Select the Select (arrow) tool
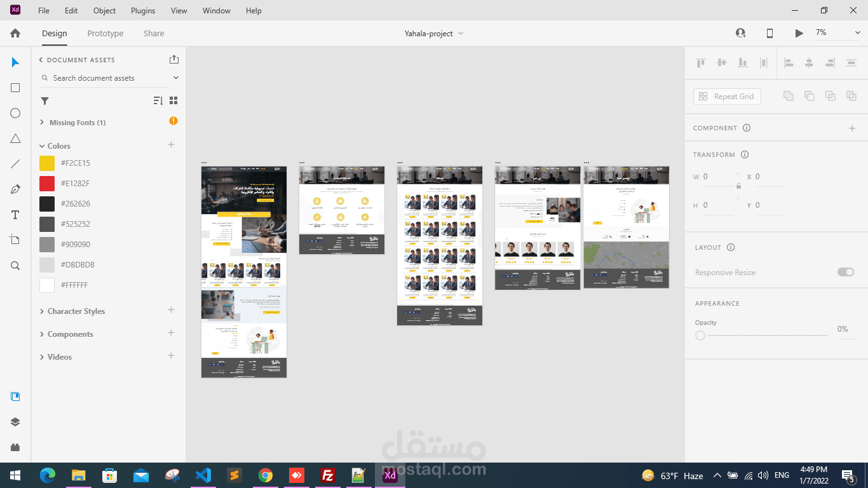The width and height of the screenshot is (868, 488). tap(15, 62)
